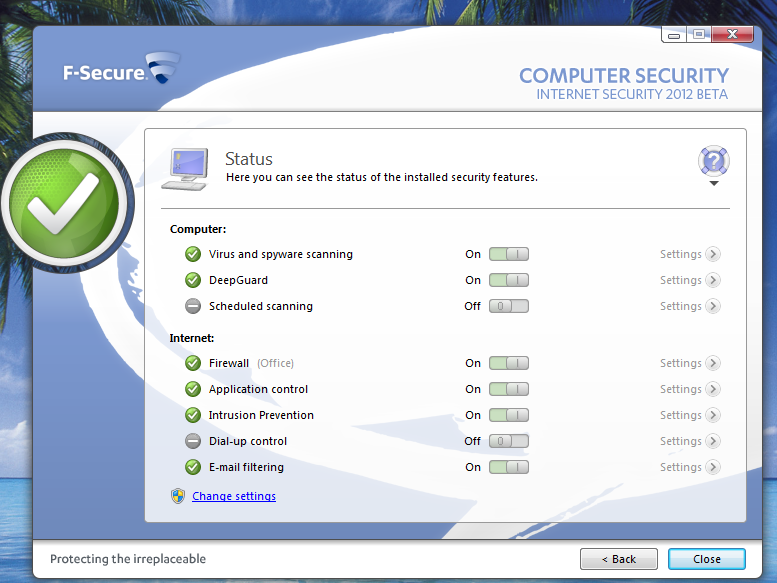
Task: Click the DeepGuard label
Action: [x=238, y=280]
